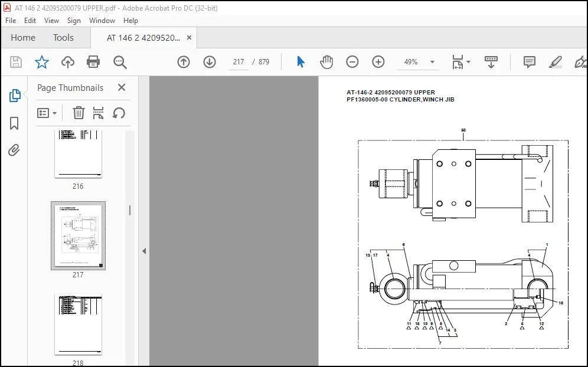Select page 218 thumbnail
This screenshot has width=588, height=367.
(x=78, y=325)
